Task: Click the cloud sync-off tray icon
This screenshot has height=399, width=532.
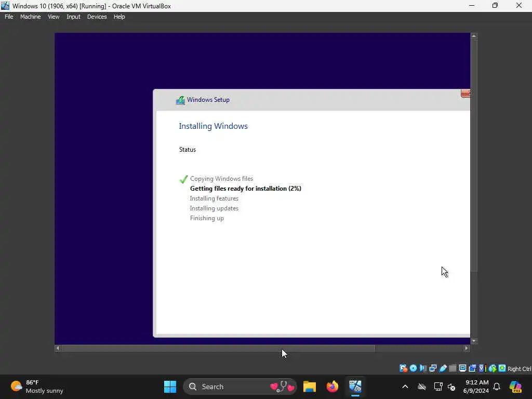Action: (422, 387)
